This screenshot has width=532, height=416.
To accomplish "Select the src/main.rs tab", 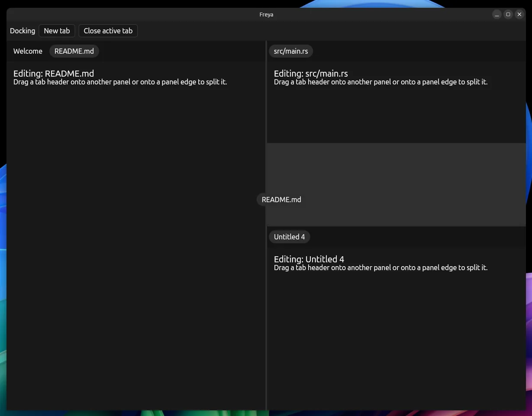I will tap(291, 51).
